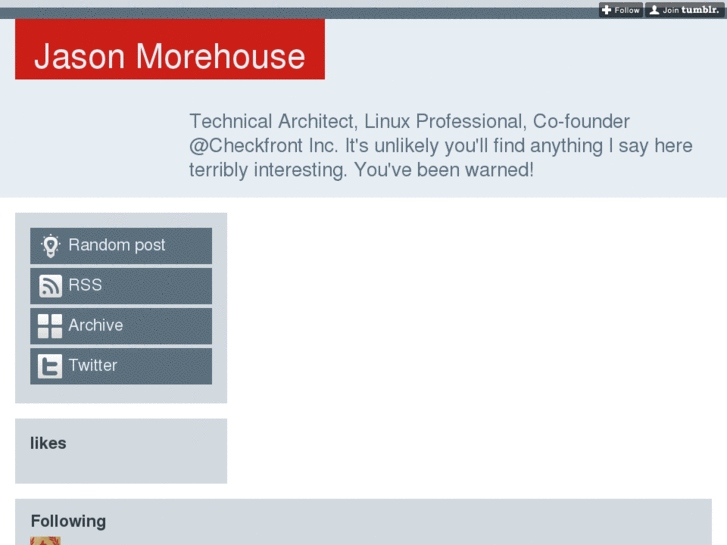This screenshot has height=545, width=727.
Task: Click the lightbulb Random post icon
Action: (50, 245)
